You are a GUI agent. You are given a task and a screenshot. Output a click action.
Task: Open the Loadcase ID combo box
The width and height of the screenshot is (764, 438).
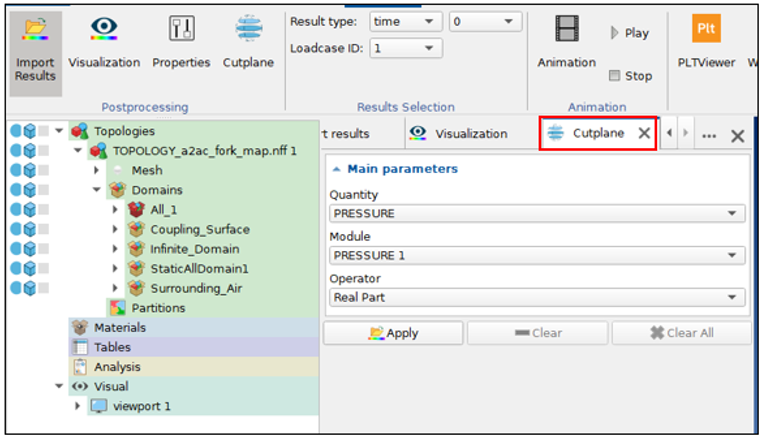pyautogui.click(x=405, y=48)
